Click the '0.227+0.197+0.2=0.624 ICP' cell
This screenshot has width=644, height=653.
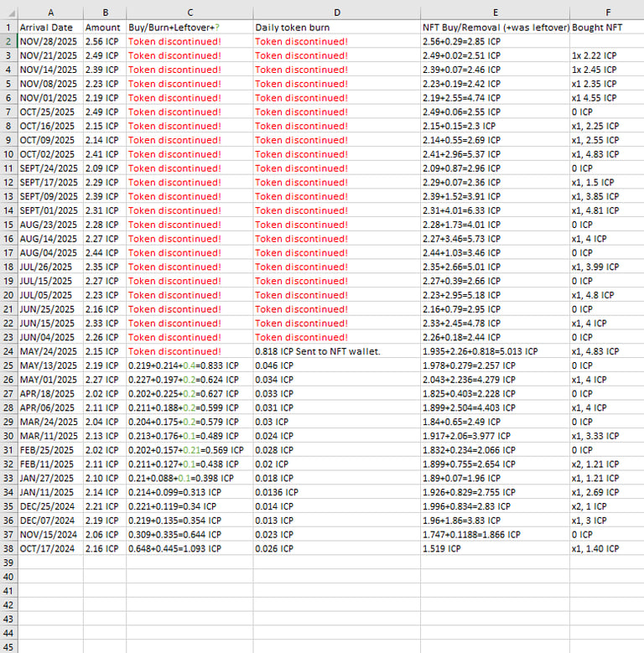[190, 380]
